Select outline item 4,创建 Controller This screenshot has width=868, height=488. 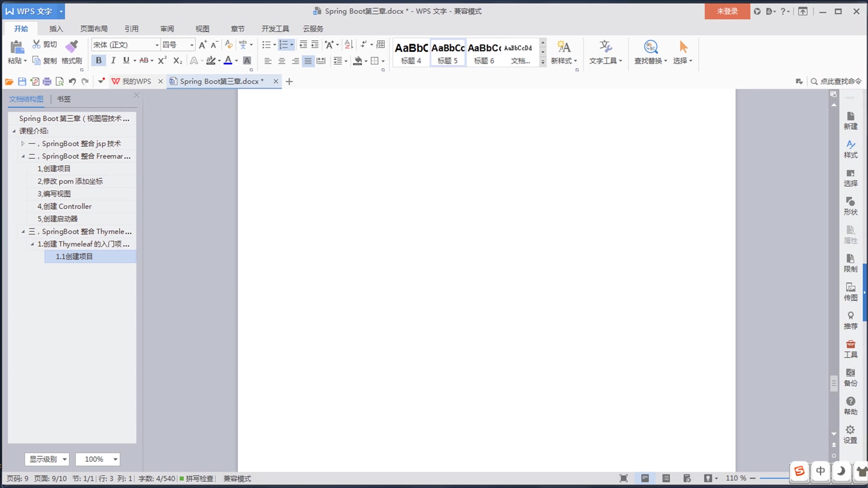[64, 206]
